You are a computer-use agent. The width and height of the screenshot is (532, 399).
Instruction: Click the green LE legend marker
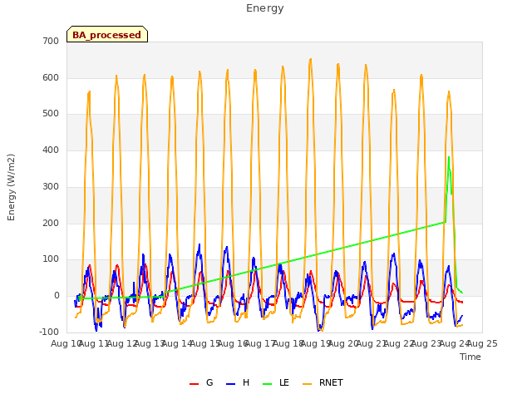[268, 384]
